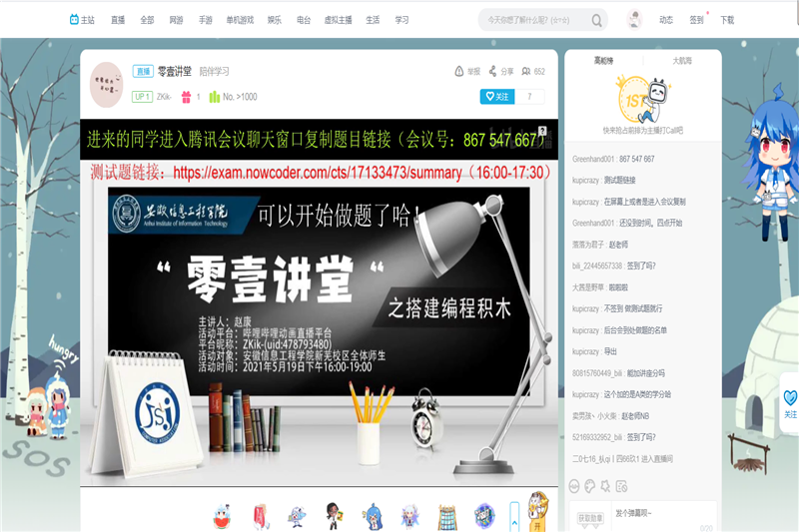Click the search magnifier icon
799x532 pixels.
(x=596, y=20)
